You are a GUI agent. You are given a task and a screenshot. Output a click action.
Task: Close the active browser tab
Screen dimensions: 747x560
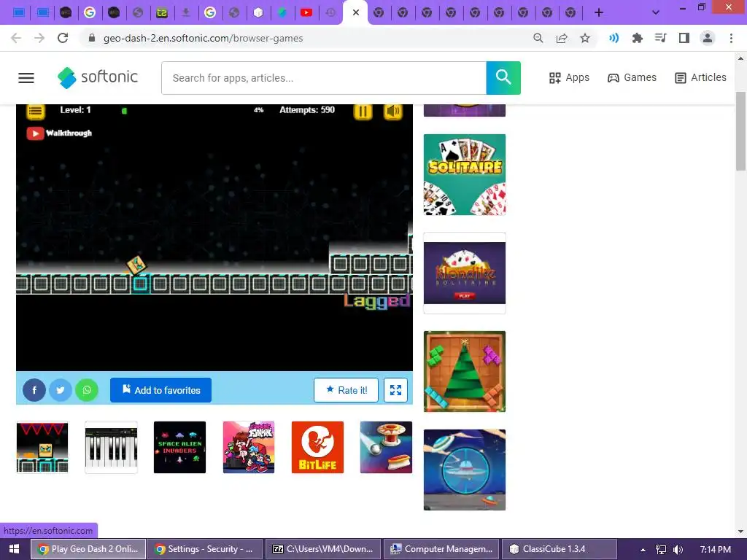point(355,12)
